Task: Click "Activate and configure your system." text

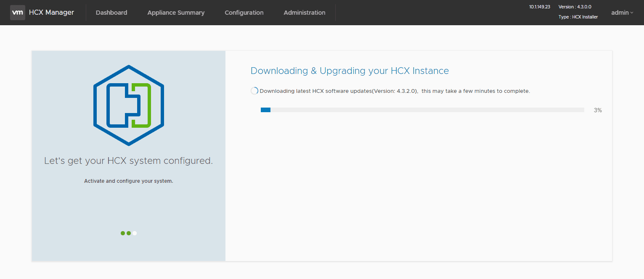Action: click(129, 181)
